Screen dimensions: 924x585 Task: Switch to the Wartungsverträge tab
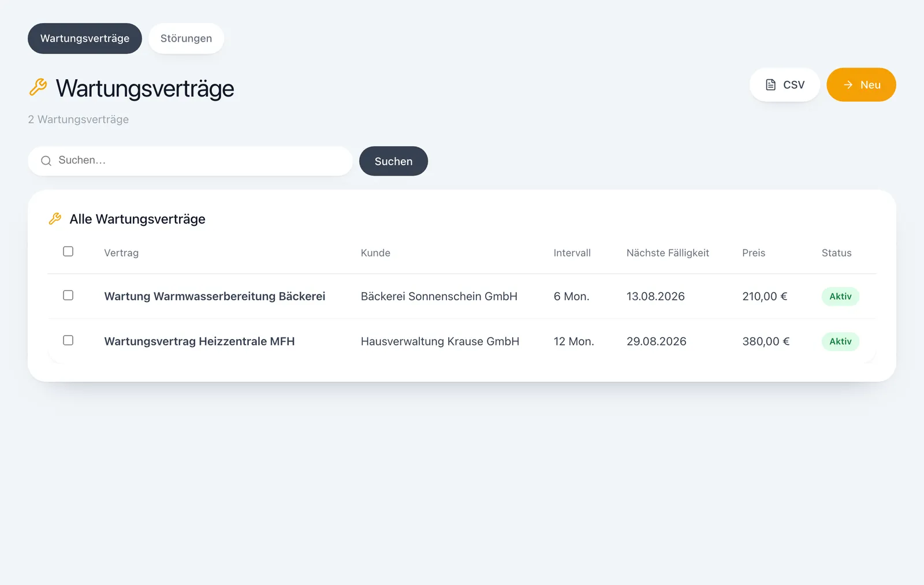pyautogui.click(x=85, y=39)
